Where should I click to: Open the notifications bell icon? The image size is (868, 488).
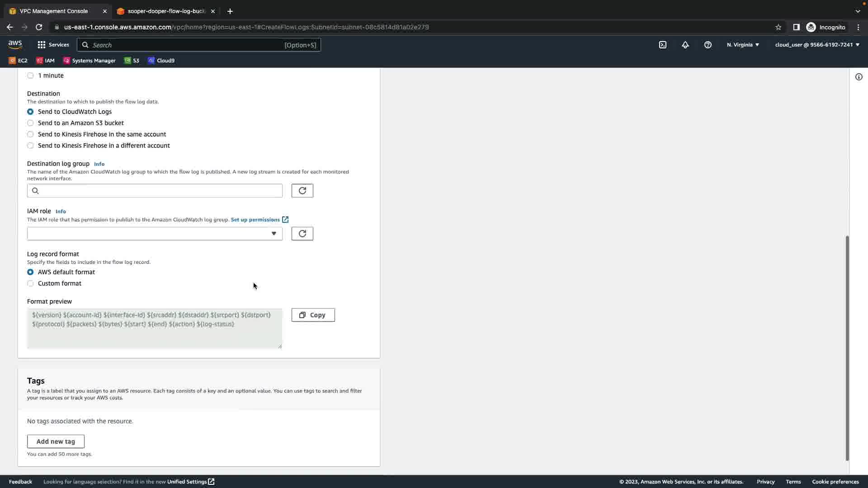[x=685, y=45]
